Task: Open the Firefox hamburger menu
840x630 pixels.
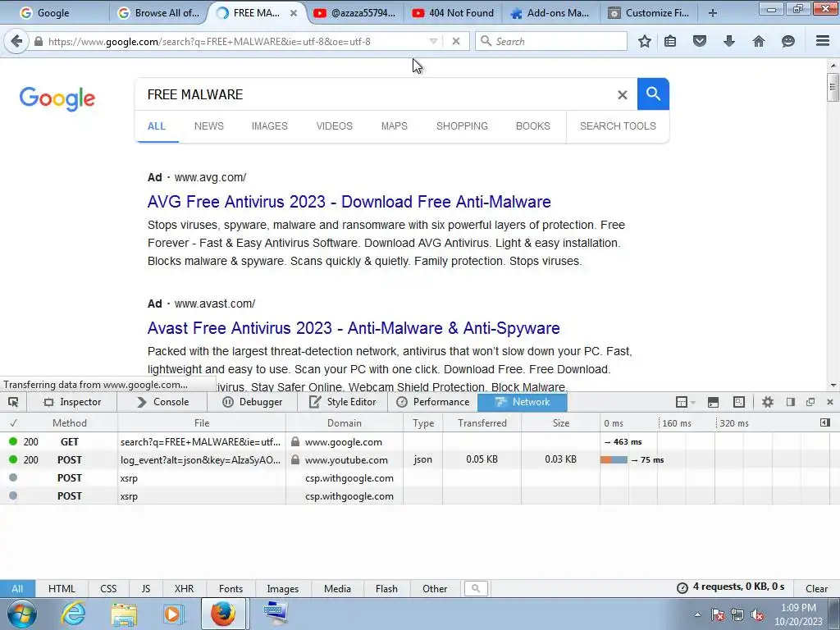Action: click(823, 41)
